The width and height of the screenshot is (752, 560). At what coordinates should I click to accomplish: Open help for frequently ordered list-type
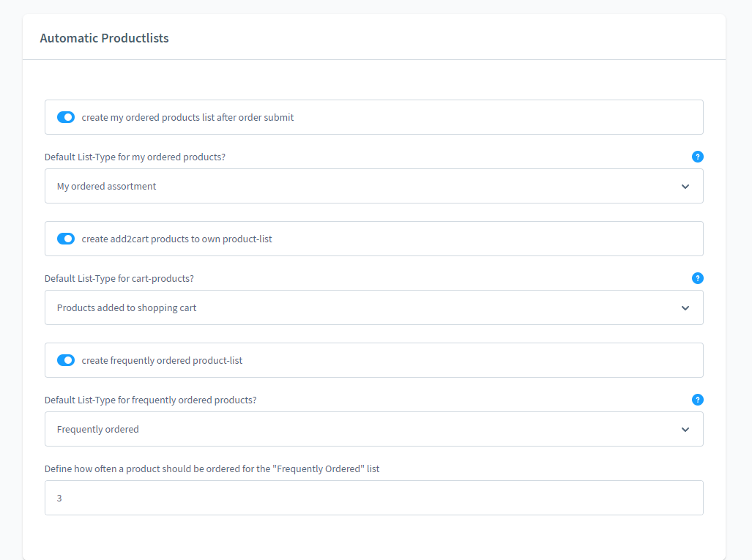click(x=697, y=400)
